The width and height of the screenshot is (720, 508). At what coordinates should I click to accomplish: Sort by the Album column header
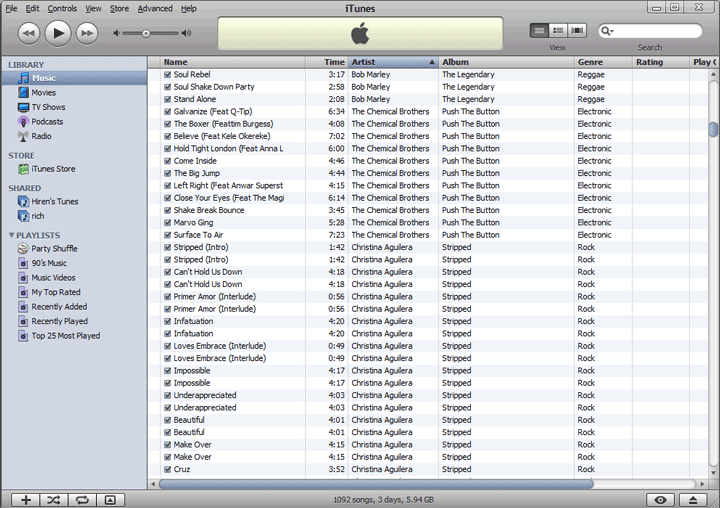point(506,62)
